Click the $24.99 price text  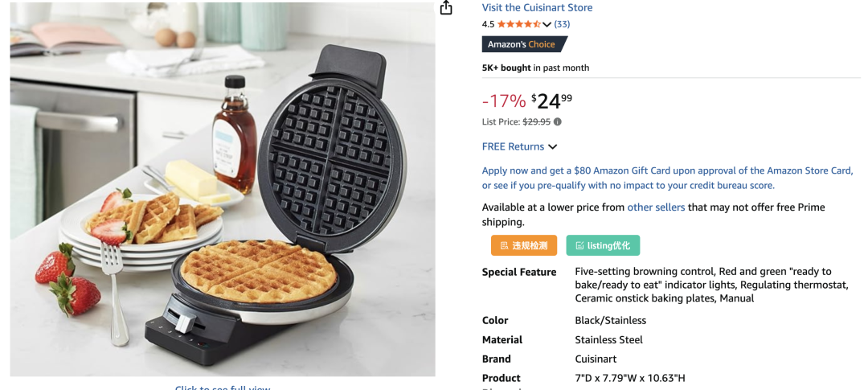click(x=551, y=101)
